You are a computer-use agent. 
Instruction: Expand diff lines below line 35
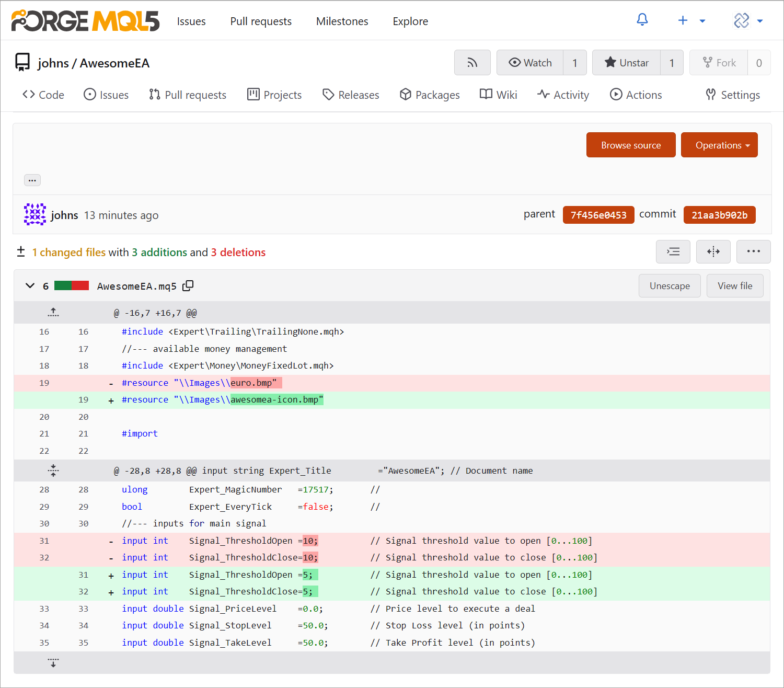click(53, 662)
